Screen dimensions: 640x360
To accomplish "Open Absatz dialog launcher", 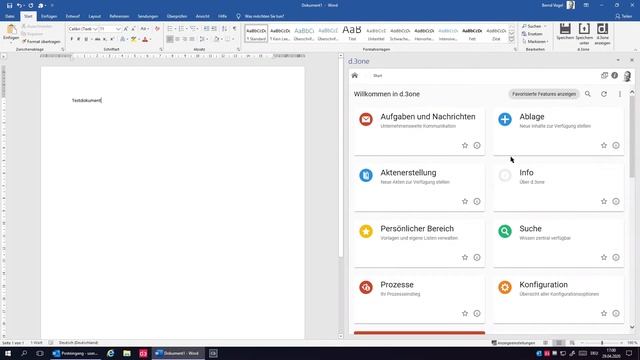I will coord(238,49).
